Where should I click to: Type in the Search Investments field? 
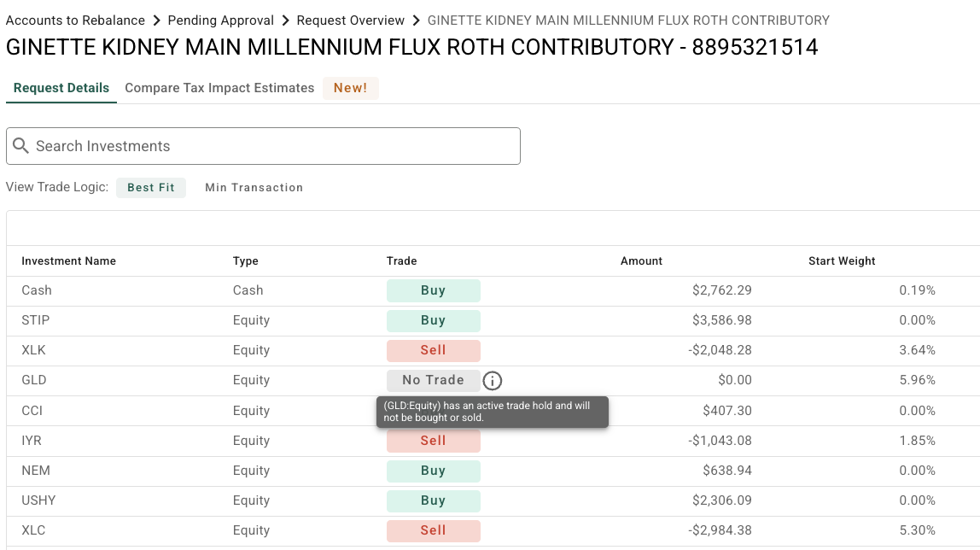click(273, 146)
